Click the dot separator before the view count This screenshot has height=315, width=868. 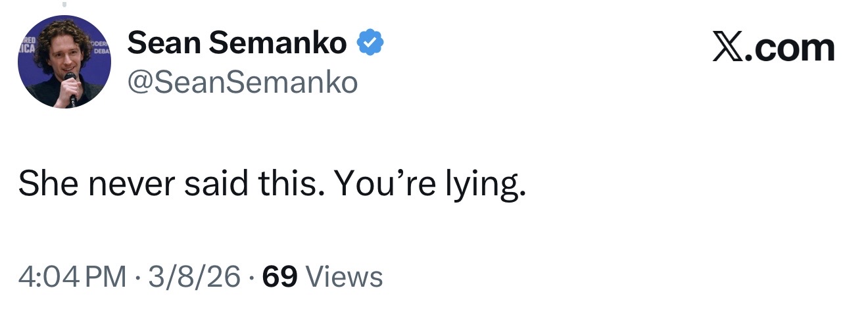coord(251,278)
